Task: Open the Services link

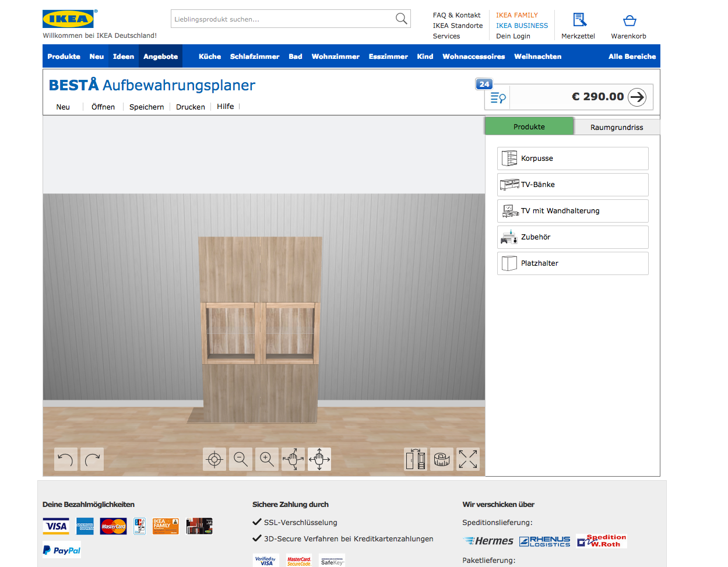Action: [446, 36]
